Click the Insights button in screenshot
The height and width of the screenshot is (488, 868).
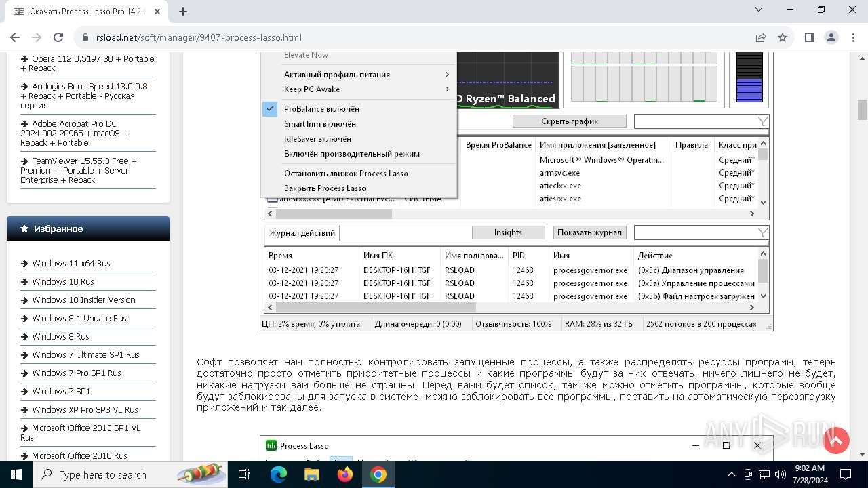pyautogui.click(x=508, y=232)
